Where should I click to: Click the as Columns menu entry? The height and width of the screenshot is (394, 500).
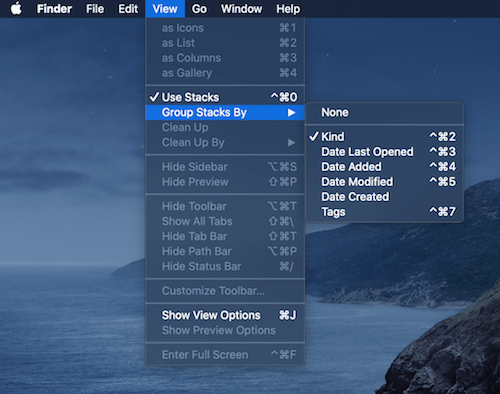(225, 58)
